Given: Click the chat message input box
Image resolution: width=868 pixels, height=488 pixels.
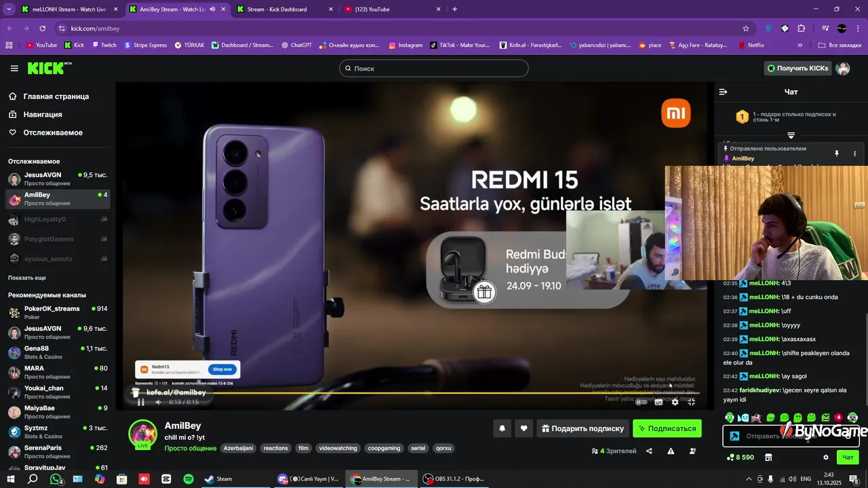Looking at the screenshot, I should click(x=791, y=436).
